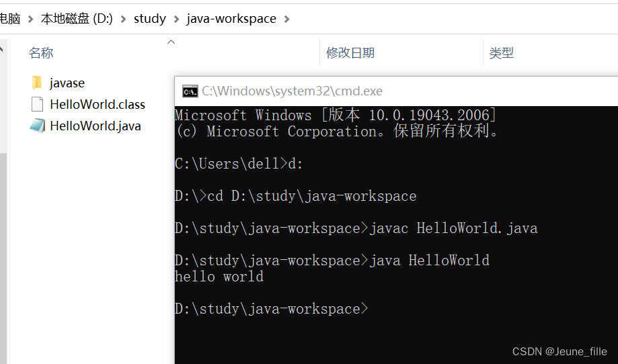The height and width of the screenshot is (364, 618).
Task: Select the HelloWorld.class file icon
Action: 37,104
